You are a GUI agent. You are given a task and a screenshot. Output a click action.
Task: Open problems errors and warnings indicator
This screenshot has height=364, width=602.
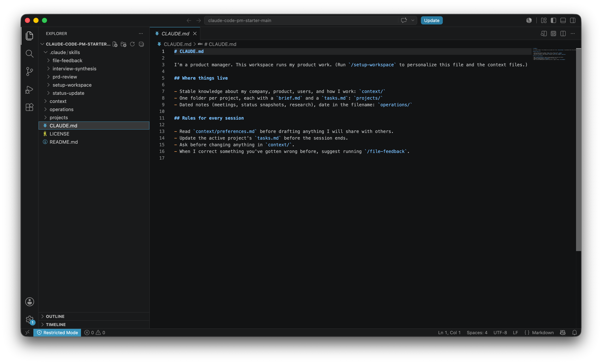pyautogui.click(x=95, y=333)
